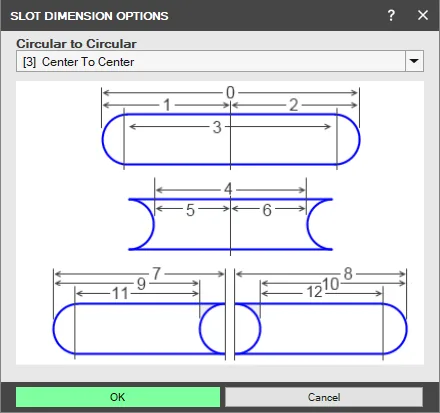Viewport: 440px width, 413px height.
Task: Click dimension label 3 in the diagram
Action: pos(217,127)
